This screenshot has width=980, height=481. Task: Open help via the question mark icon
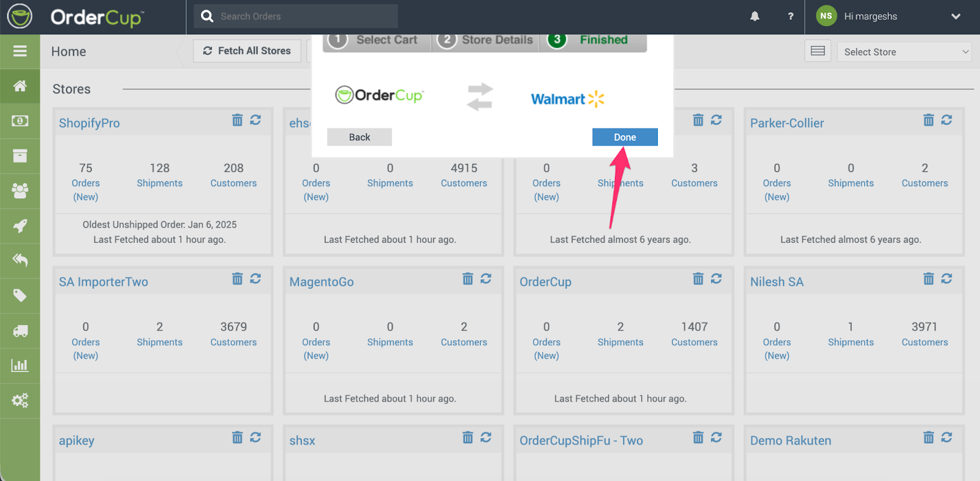pos(791,17)
